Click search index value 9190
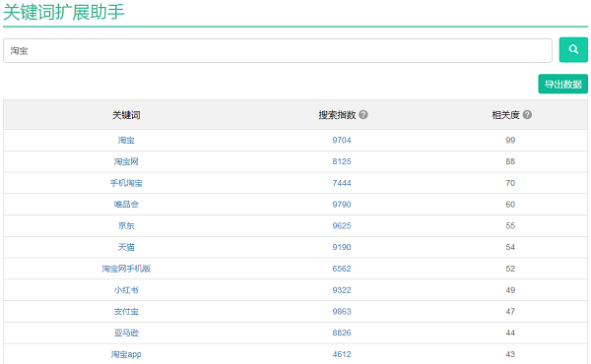 pos(342,247)
